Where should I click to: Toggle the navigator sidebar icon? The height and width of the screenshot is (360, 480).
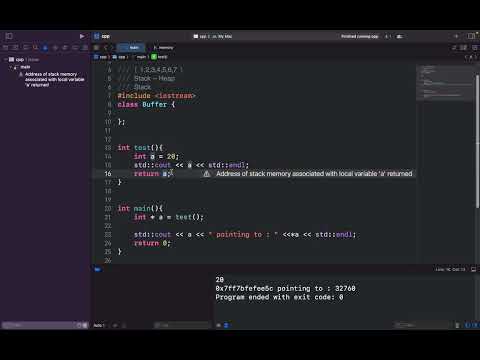coord(9,36)
